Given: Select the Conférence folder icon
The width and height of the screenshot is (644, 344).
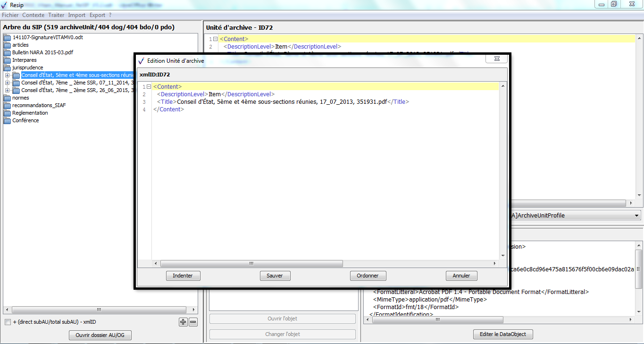Looking at the screenshot, I should (7, 121).
